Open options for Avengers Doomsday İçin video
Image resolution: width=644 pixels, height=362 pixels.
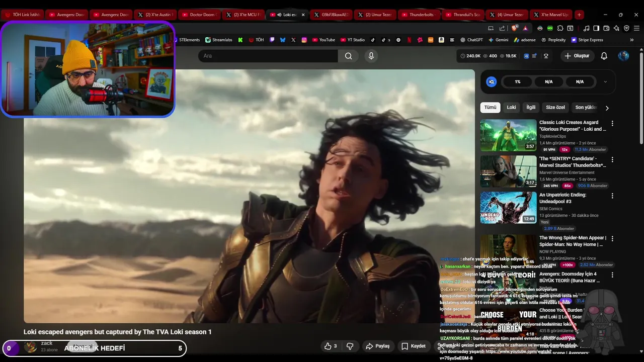[612, 275]
